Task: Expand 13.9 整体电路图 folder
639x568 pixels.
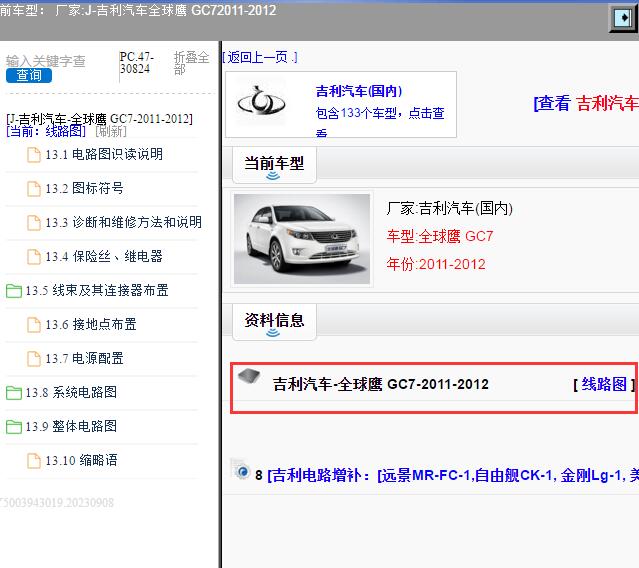Action: point(71,427)
